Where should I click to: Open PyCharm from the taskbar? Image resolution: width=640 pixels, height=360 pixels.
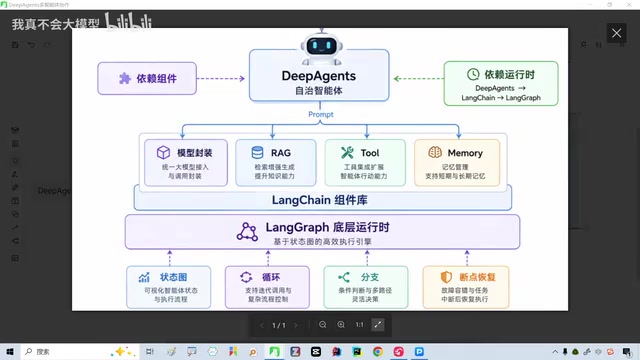click(357, 351)
